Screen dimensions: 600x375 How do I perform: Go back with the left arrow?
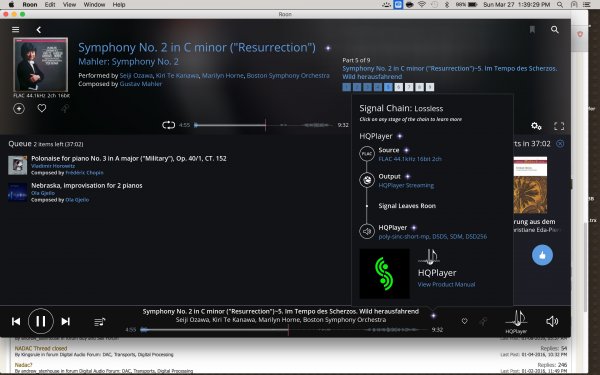tap(39, 29)
